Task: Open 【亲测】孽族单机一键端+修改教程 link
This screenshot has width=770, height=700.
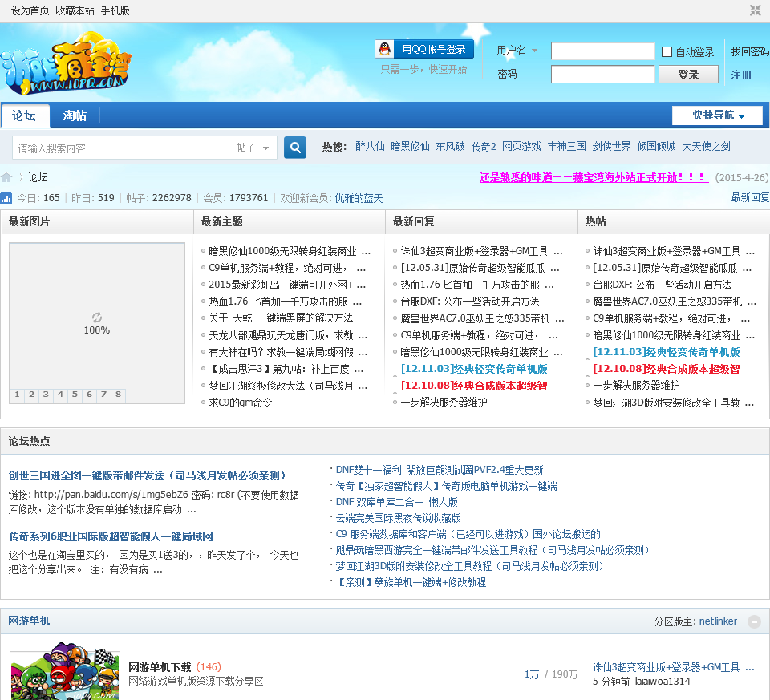Action: (x=411, y=582)
